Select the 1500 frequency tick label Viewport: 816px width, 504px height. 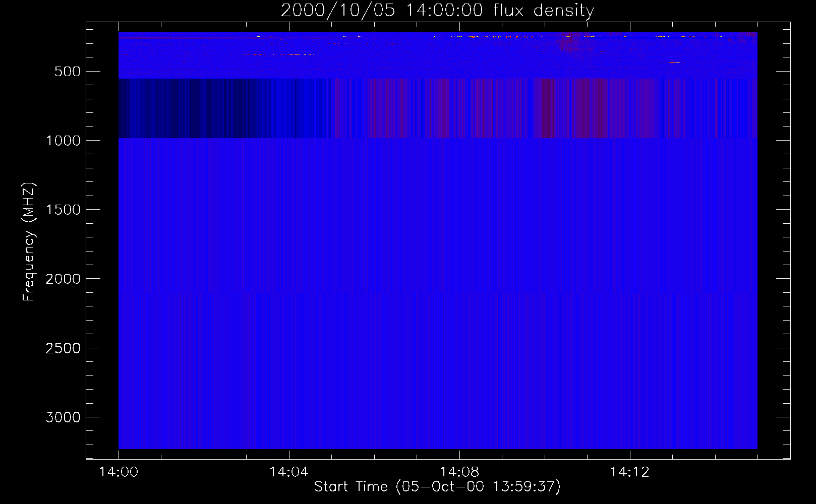click(64, 210)
